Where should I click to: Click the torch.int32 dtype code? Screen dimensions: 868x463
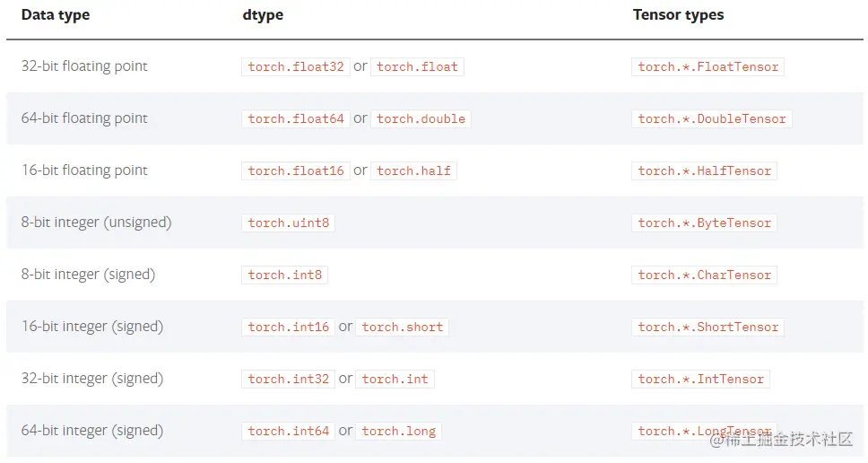[x=288, y=380]
